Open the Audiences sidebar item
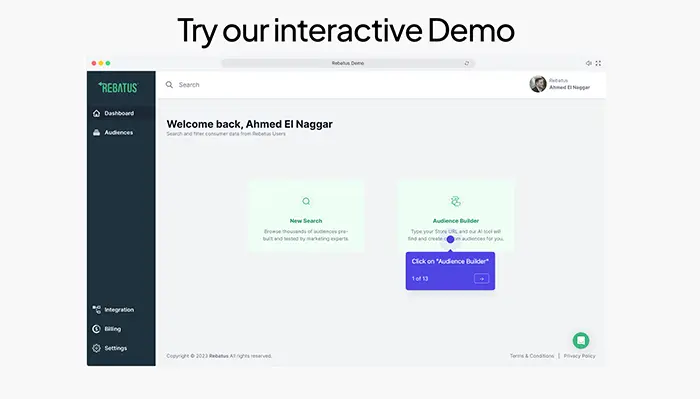Image resolution: width=700 pixels, height=399 pixels. 121,133
